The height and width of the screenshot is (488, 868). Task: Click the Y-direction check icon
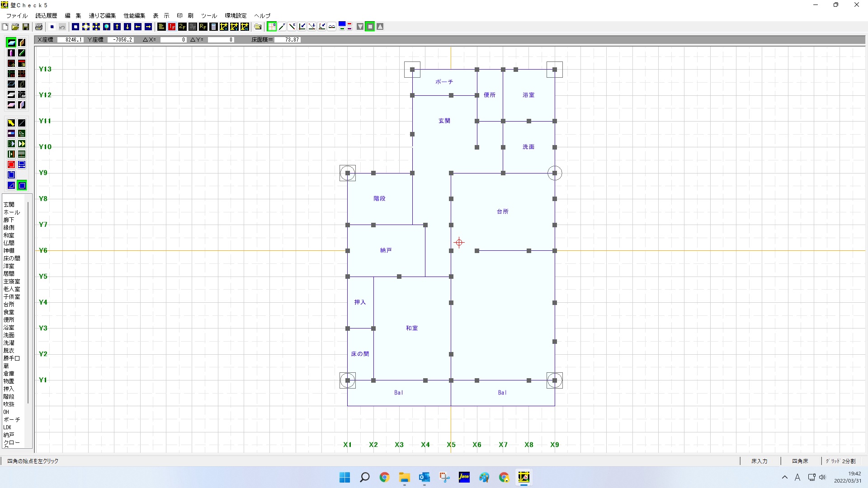pyautogui.click(x=234, y=27)
